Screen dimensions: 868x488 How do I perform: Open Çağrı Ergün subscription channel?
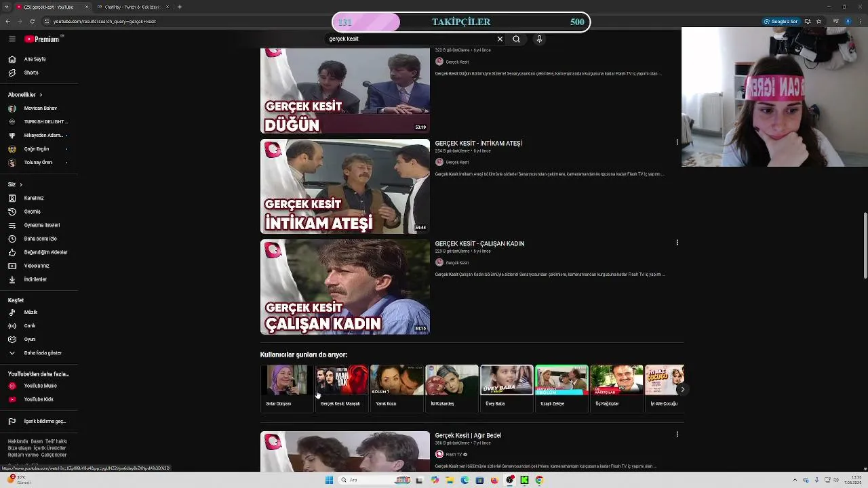39,149
